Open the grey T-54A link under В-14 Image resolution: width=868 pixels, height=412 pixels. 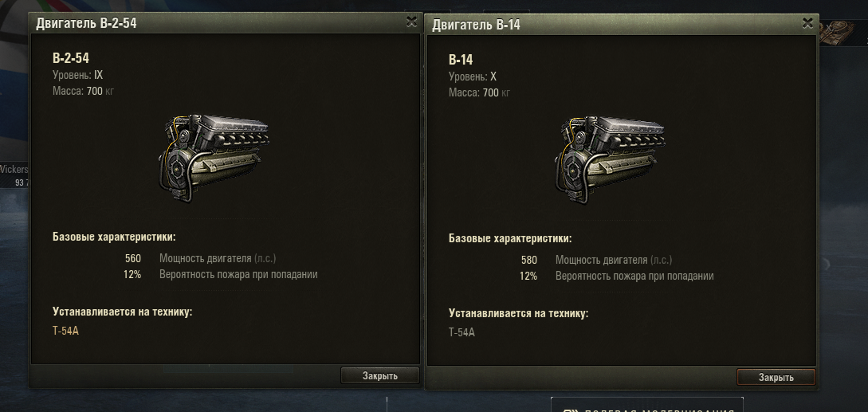coord(461,332)
